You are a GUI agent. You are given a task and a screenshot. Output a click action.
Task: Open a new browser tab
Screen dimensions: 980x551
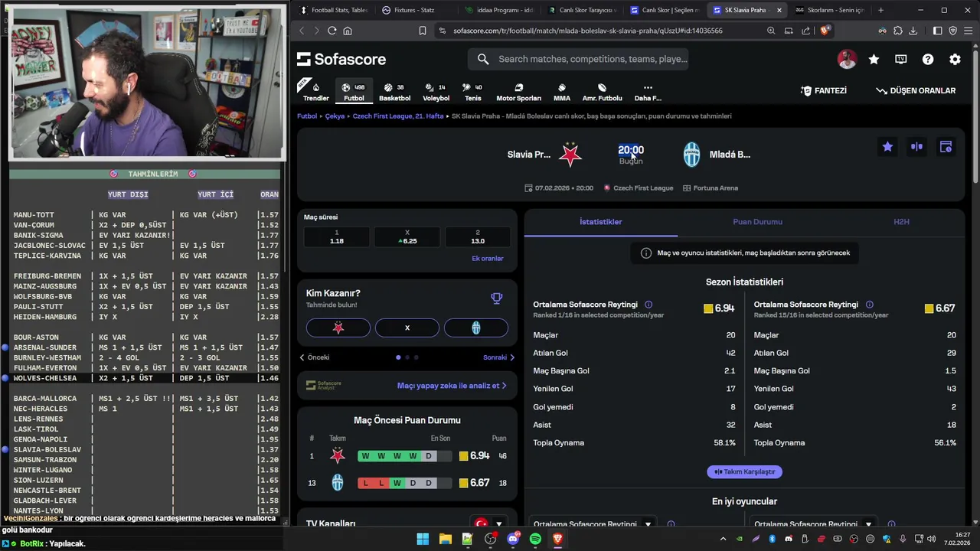click(880, 10)
